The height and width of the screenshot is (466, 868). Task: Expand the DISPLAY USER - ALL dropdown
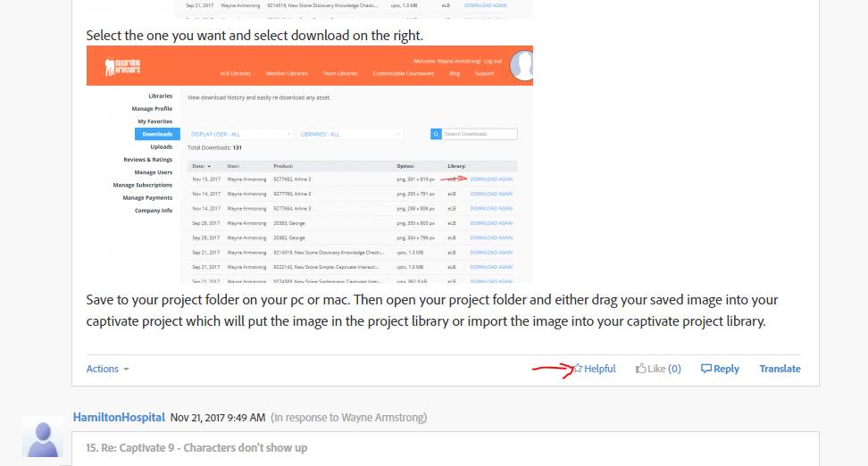point(240,134)
